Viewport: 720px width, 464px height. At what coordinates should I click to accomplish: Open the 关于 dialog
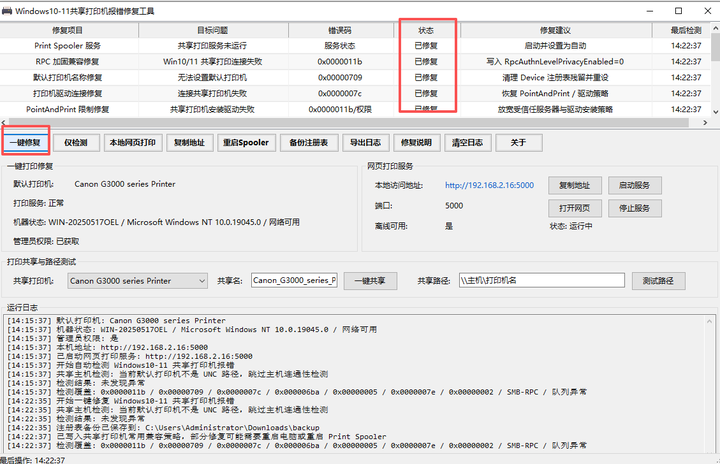(518, 142)
